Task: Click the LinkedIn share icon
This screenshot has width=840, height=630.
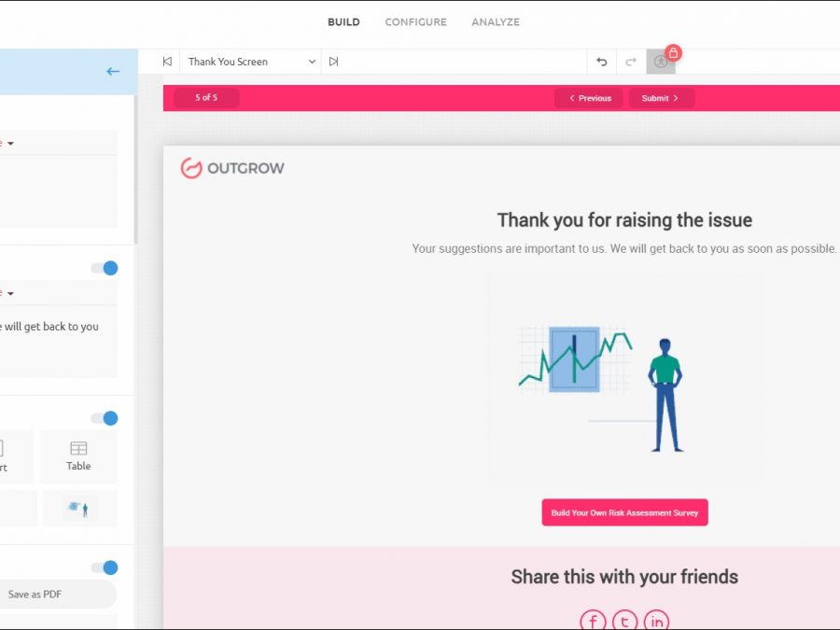Action: [656, 621]
